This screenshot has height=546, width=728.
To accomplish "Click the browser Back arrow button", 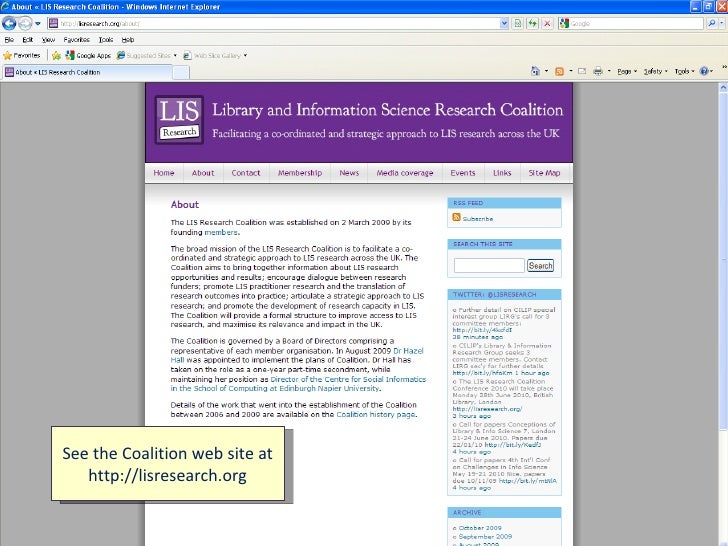I will [9, 23].
